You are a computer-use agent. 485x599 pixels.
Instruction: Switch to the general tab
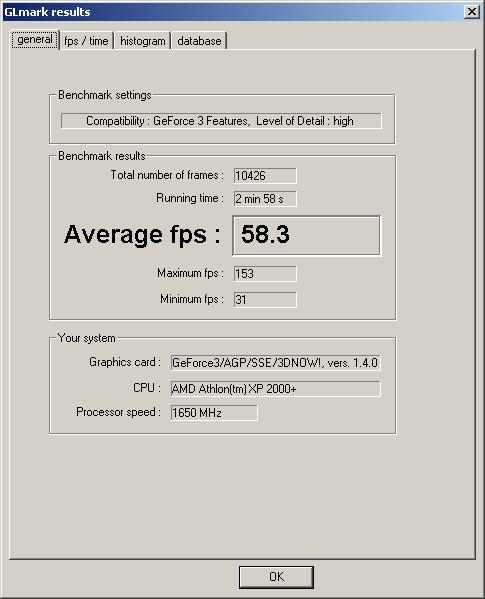point(35,40)
